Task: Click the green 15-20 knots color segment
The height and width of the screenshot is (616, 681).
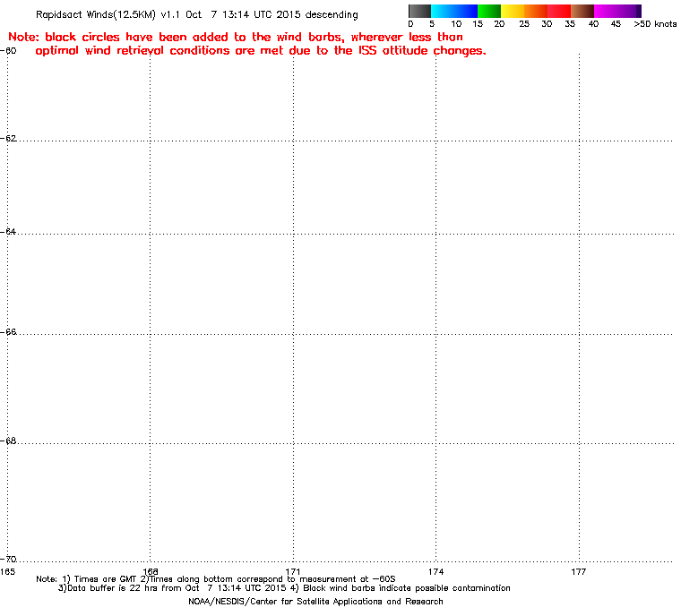Action: click(x=489, y=11)
